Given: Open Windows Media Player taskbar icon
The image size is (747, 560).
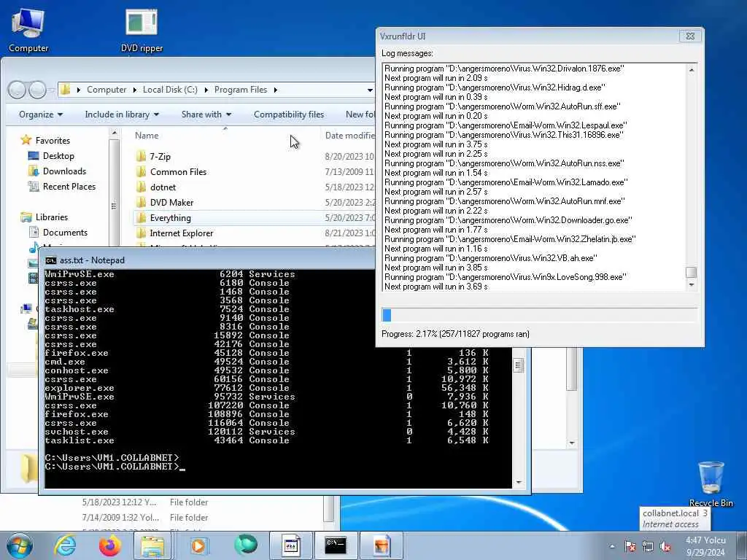Looking at the screenshot, I should click(x=198, y=545).
